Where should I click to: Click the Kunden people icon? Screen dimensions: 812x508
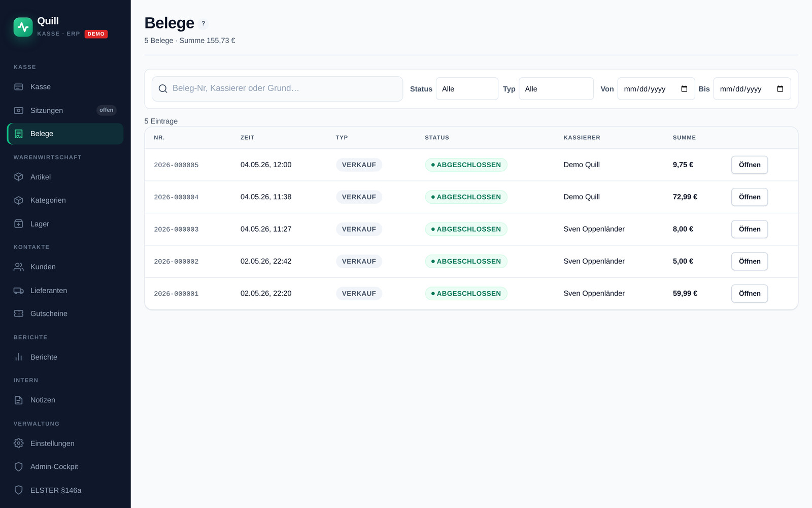coord(19,267)
